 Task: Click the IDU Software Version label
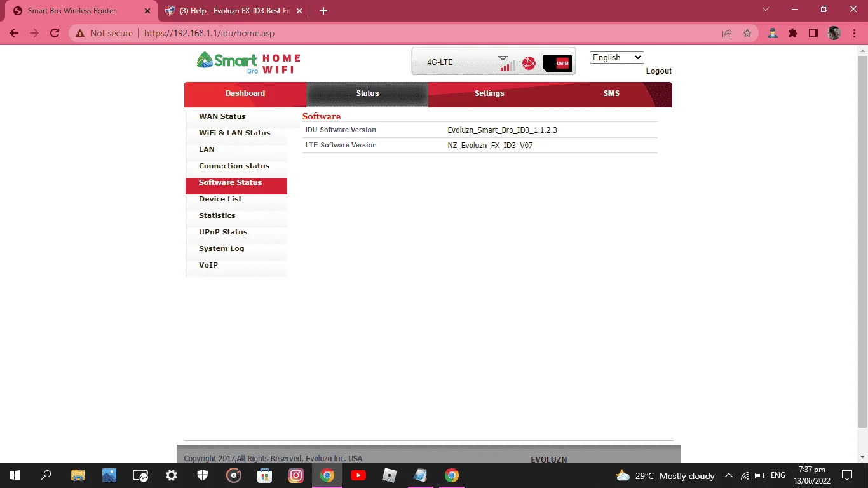tap(341, 130)
